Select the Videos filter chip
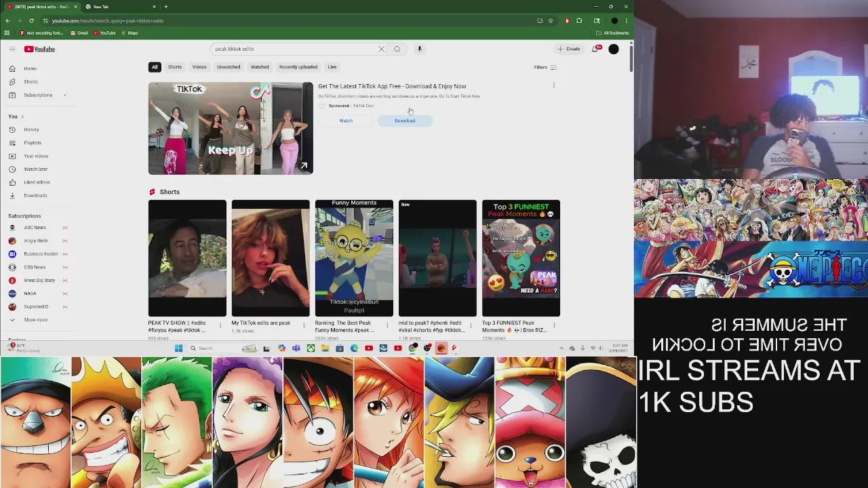This screenshot has width=868, height=488. [199, 67]
